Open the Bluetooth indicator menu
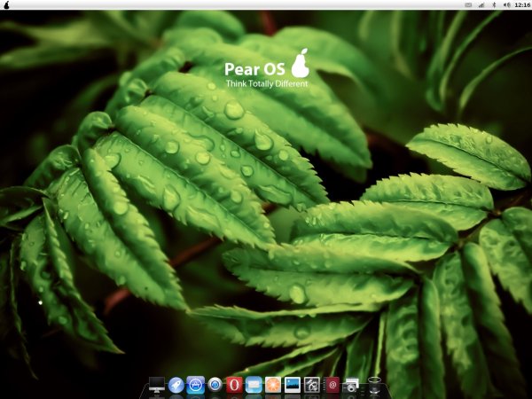This screenshot has height=399, width=532. (495, 4)
